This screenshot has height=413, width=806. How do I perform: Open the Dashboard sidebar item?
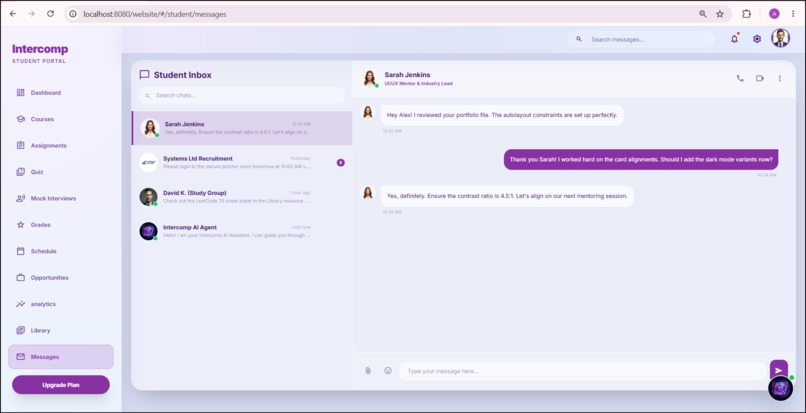[61, 93]
